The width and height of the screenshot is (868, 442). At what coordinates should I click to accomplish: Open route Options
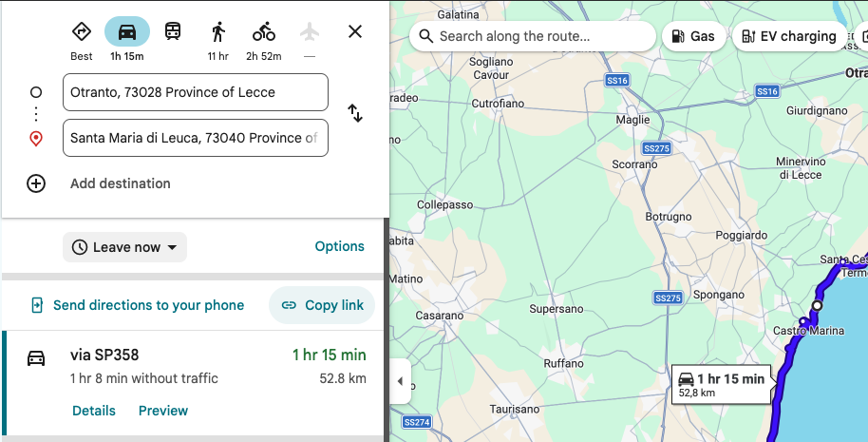[339, 246]
